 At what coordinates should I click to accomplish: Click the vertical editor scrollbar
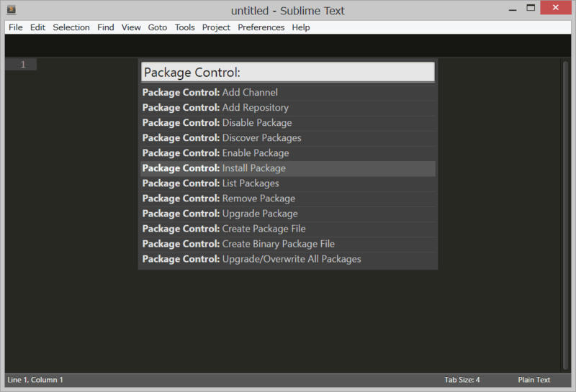[565, 215]
